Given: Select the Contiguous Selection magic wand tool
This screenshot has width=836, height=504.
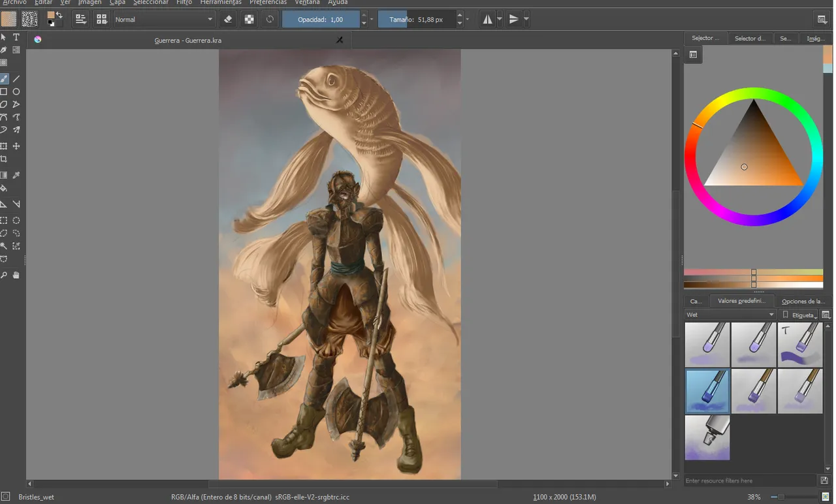Looking at the screenshot, I should (x=4, y=246).
